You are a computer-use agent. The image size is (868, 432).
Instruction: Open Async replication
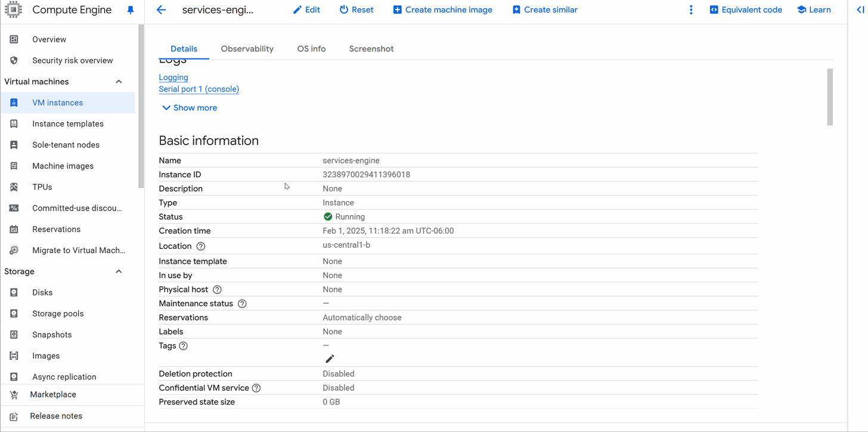tap(64, 377)
